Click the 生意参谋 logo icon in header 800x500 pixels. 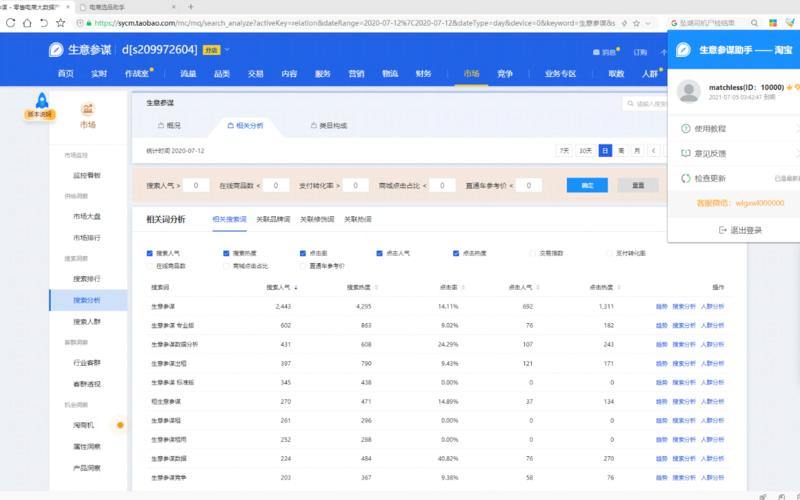click(x=56, y=49)
